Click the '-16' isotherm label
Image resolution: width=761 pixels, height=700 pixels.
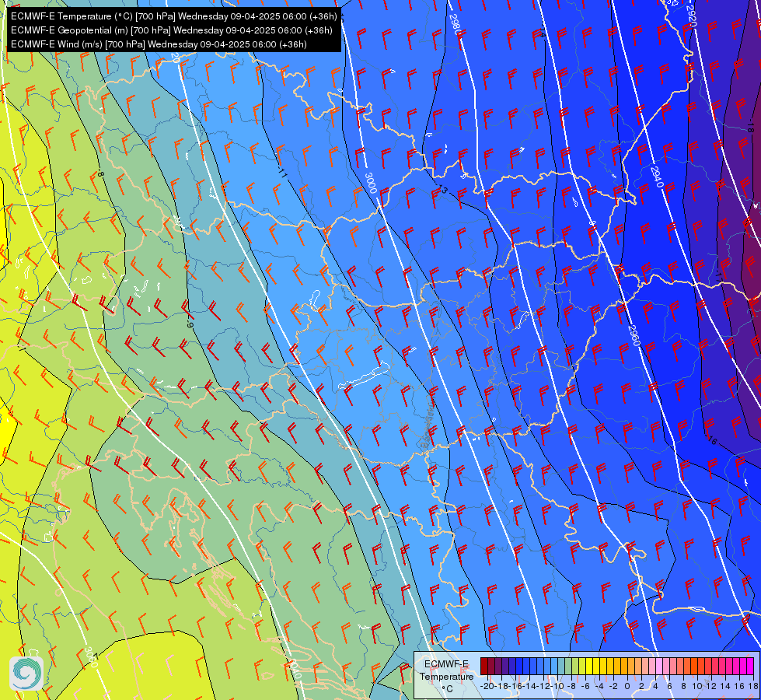(711, 440)
